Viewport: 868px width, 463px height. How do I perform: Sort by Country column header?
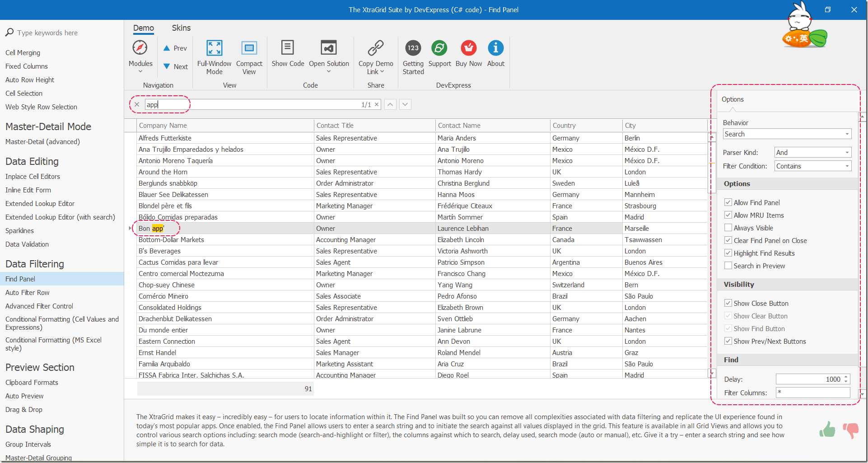click(586, 126)
